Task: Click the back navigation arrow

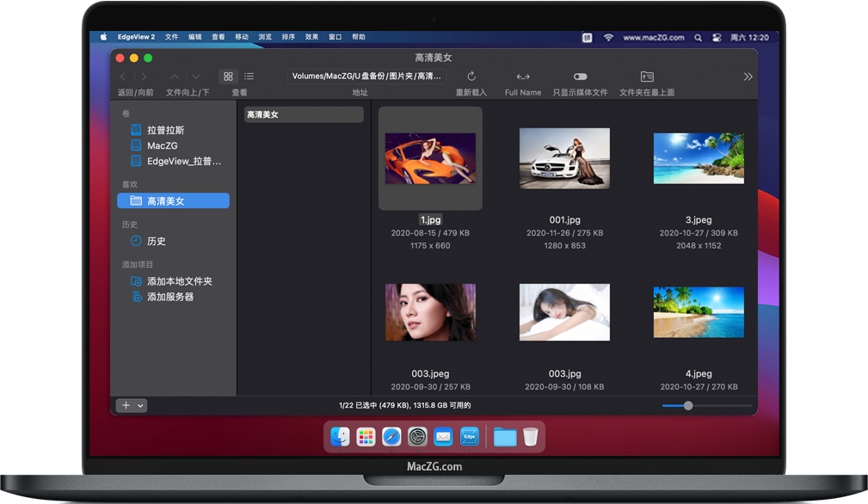Action: coord(123,77)
